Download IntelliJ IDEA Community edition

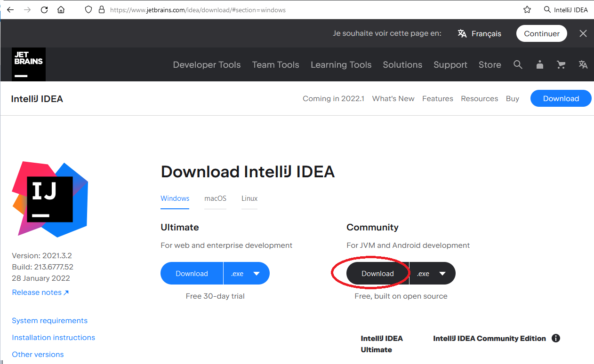pos(377,274)
